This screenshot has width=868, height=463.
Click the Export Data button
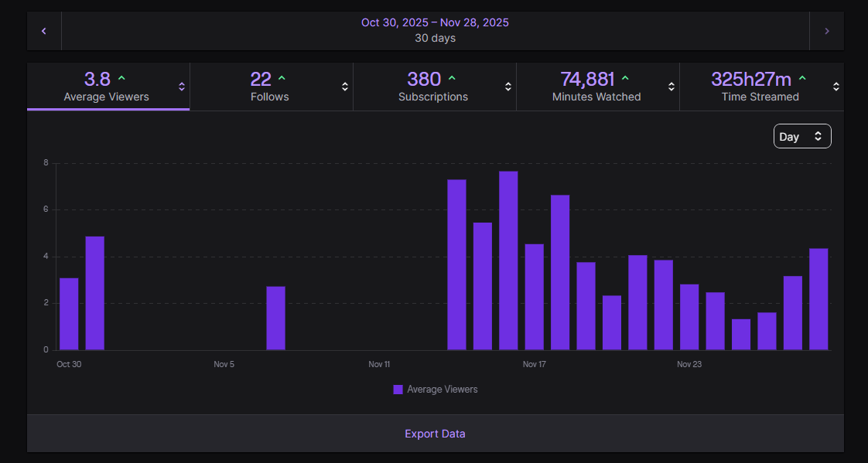[x=435, y=434]
